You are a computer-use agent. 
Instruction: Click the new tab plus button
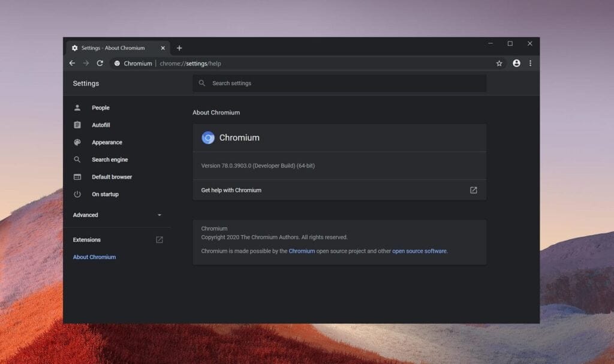[x=179, y=48]
